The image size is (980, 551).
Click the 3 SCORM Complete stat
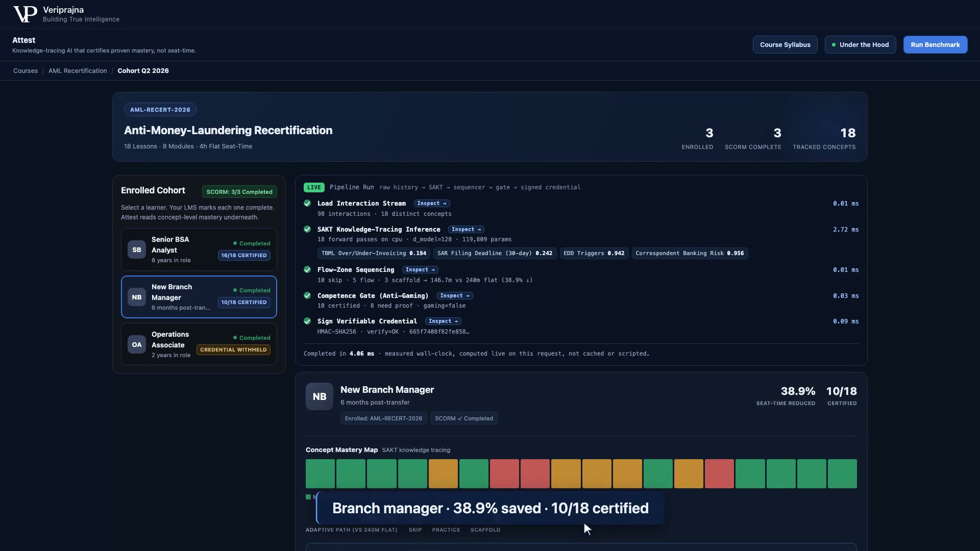point(753,138)
